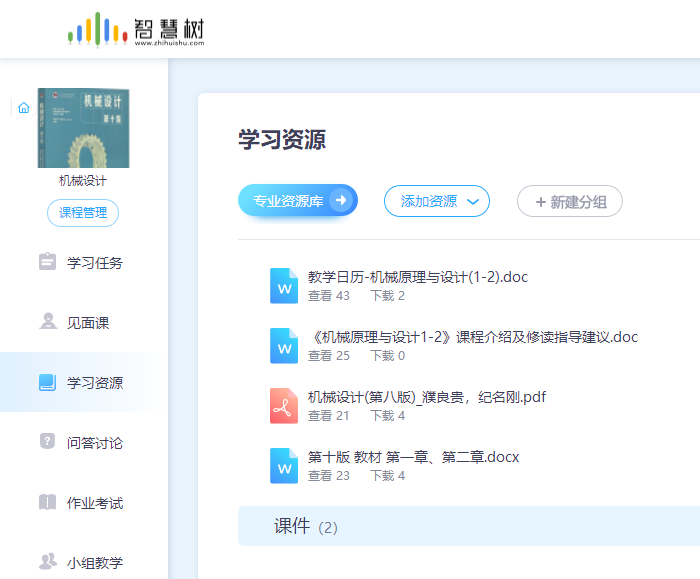The image size is (700, 579).
Task: Click the 新建分组 button
Action: click(x=569, y=201)
